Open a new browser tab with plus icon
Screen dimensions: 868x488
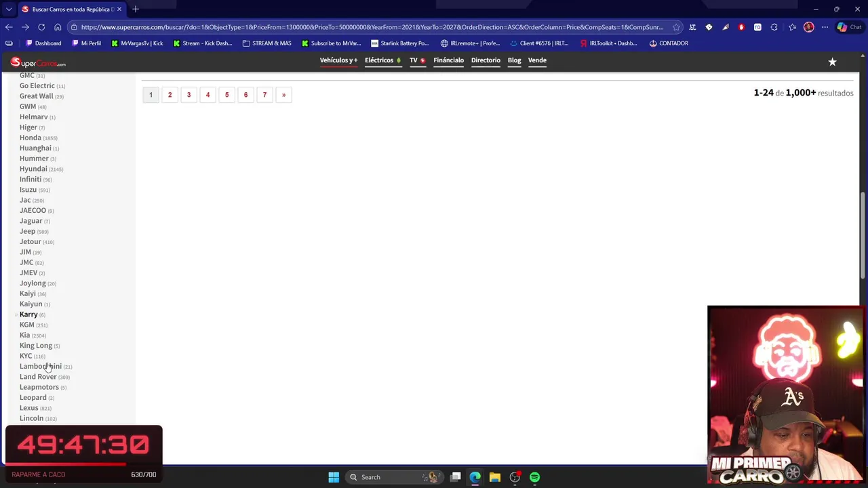point(136,9)
